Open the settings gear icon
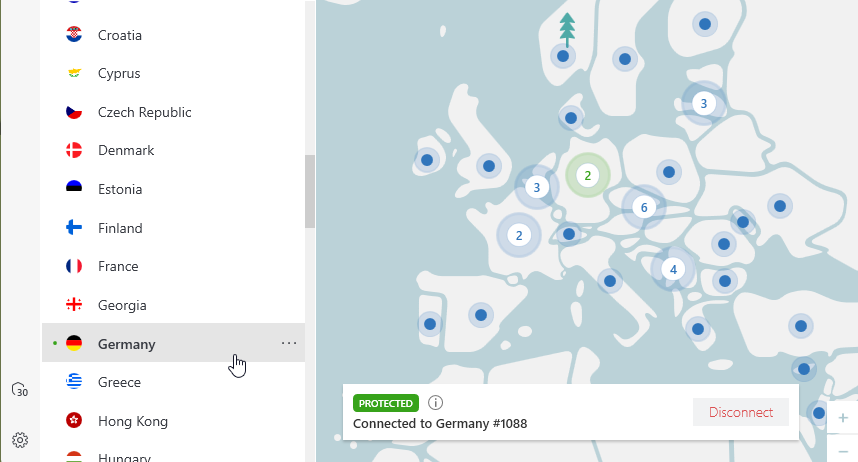Viewport: 858px width, 462px height. [20, 439]
